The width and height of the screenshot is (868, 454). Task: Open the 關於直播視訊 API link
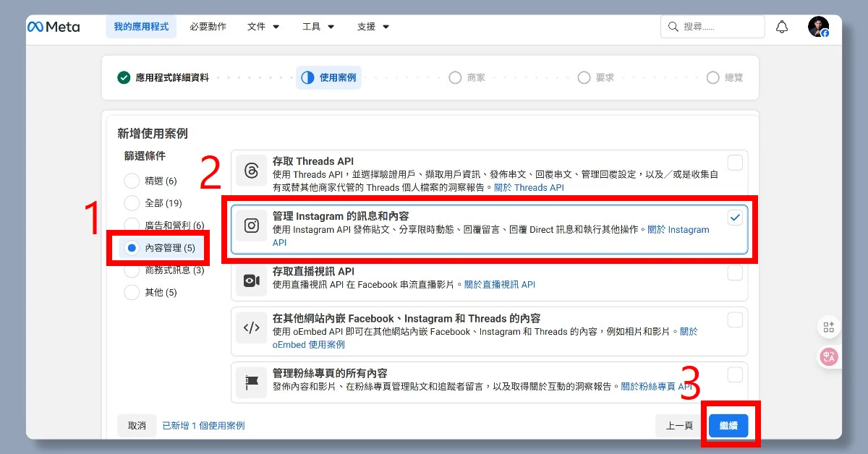(500, 285)
